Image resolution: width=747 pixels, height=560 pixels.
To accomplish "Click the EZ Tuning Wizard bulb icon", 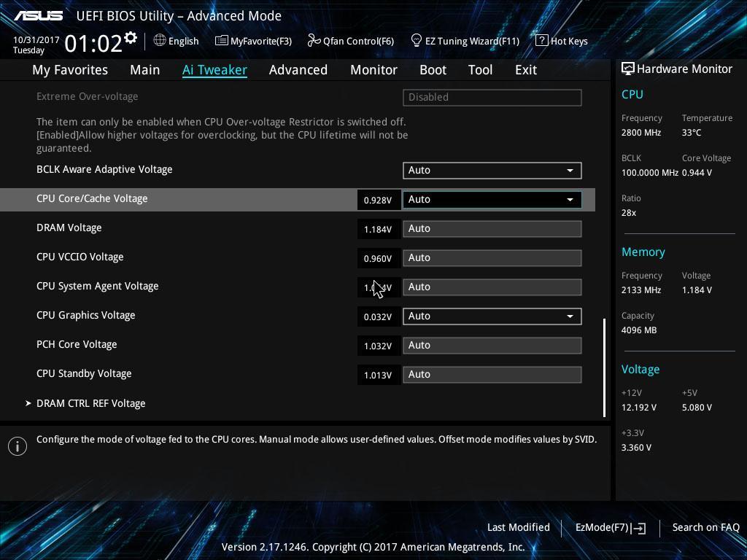I will [416, 41].
